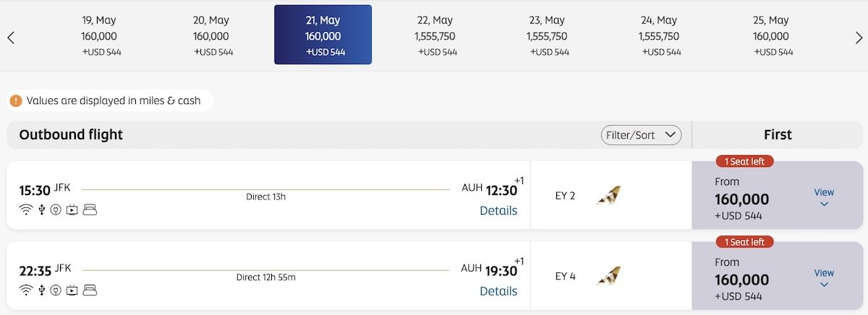The height and width of the screenshot is (315, 868).
Task: Expand View fares for EY 4 flight
Action: point(824,278)
